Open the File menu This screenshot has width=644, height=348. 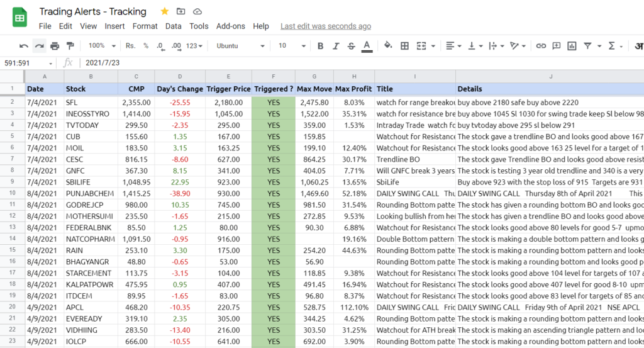[x=45, y=26]
